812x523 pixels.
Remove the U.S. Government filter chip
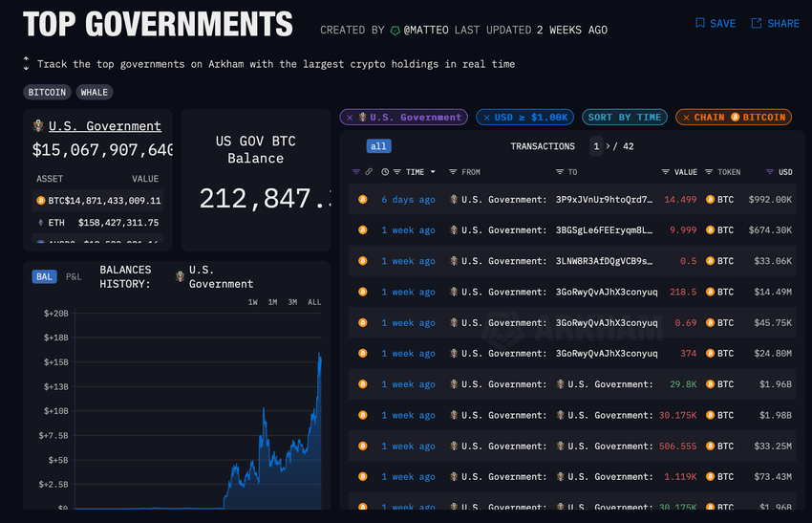click(350, 118)
